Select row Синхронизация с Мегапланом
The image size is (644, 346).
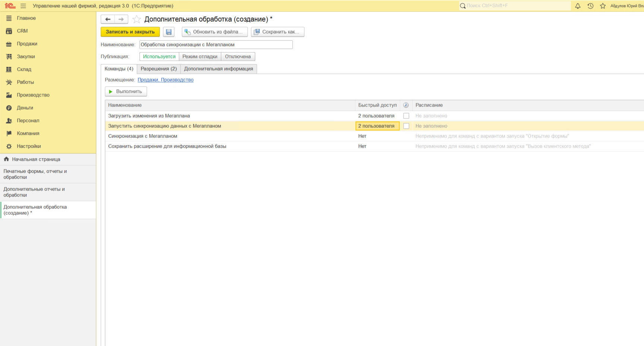click(x=375, y=136)
